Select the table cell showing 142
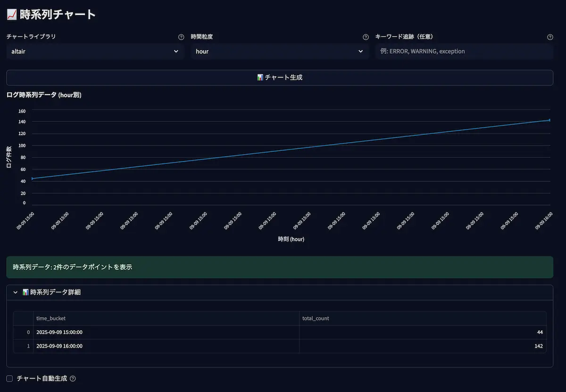Viewport: 566px width, 392px height. coord(423,346)
